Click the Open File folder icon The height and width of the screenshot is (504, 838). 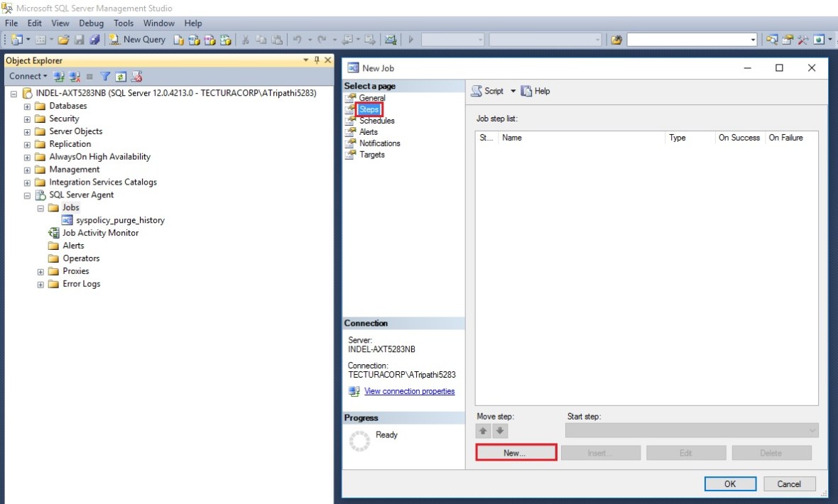[63, 40]
